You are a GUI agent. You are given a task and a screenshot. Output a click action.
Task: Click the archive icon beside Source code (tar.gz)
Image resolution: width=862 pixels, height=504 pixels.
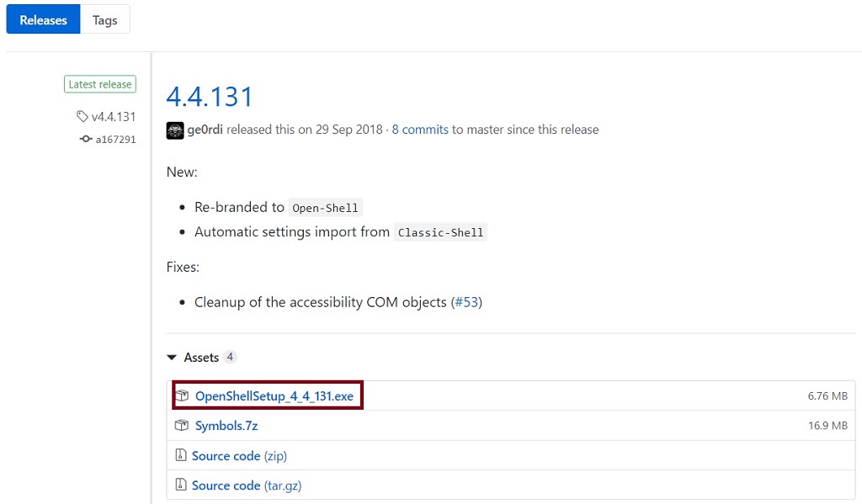(180, 485)
